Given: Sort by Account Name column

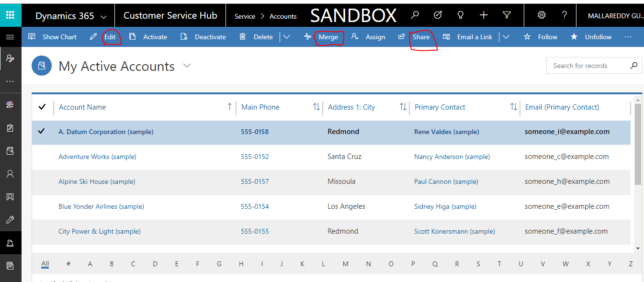Looking at the screenshot, I should tap(82, 107).
